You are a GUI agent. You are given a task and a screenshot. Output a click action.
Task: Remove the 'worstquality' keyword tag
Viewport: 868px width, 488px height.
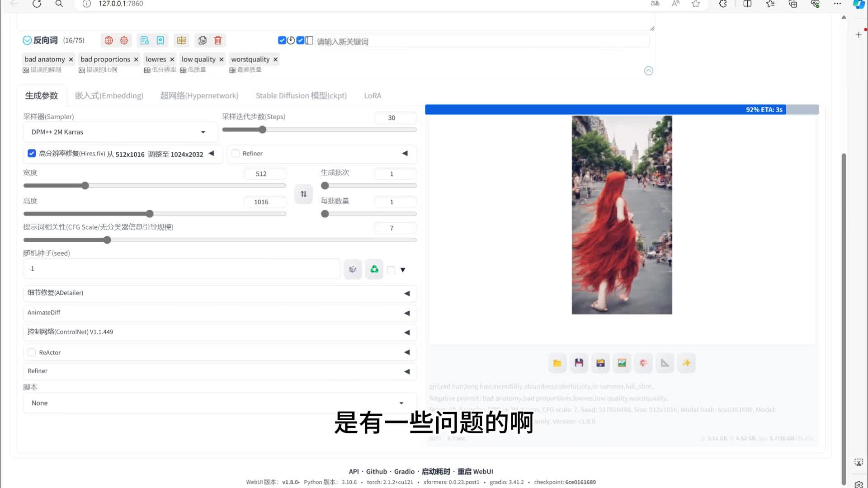(275, 59)
